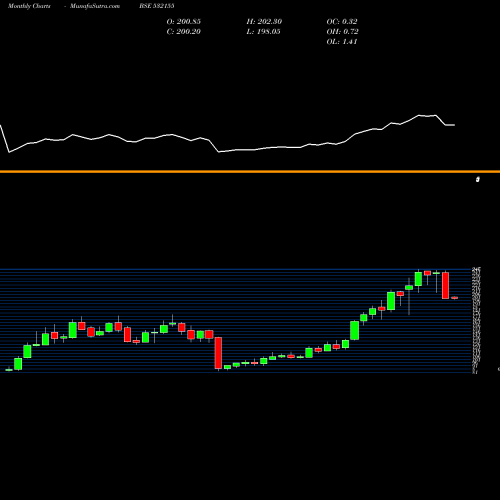Click the end point of the white line chart
This screenshot has width=500, height=500.
coord(455,125)
